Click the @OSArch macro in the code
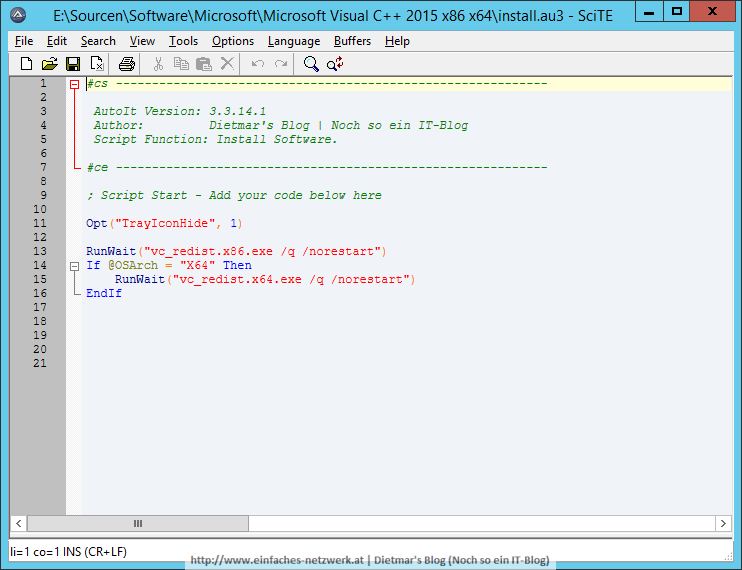This screenshot has height=570, width=742. [x=132, y=265]
